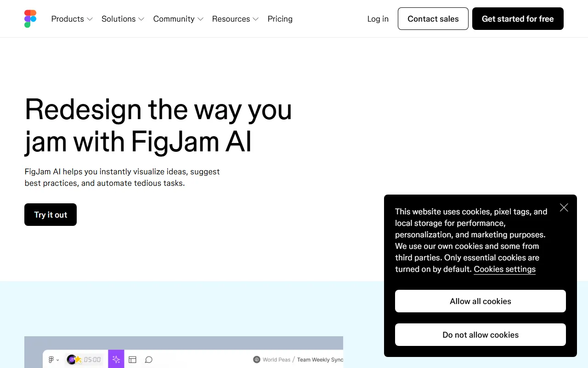
Task: Click the Get started for free button
Action: coord(518,18)
